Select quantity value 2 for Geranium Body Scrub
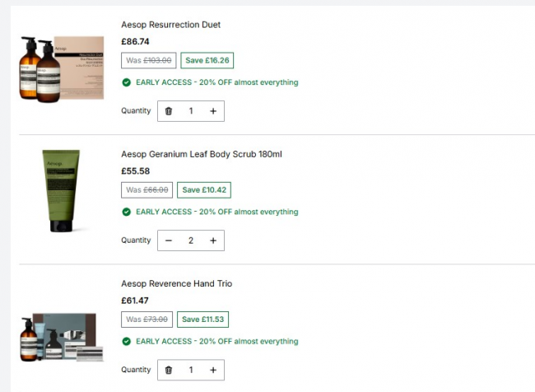This screenshot has width=535, height=392. click(x=191, y=240)
